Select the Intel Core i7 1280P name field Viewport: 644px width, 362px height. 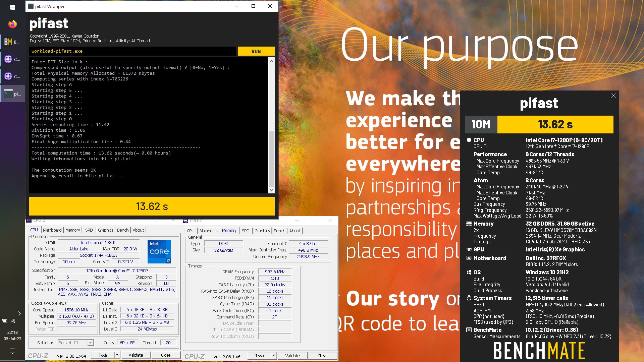[x=98, y=242]
